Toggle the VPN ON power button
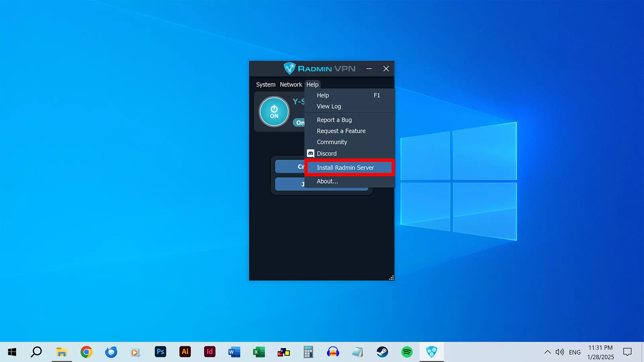This screenshot has width=644, height=362. [274, 112]
